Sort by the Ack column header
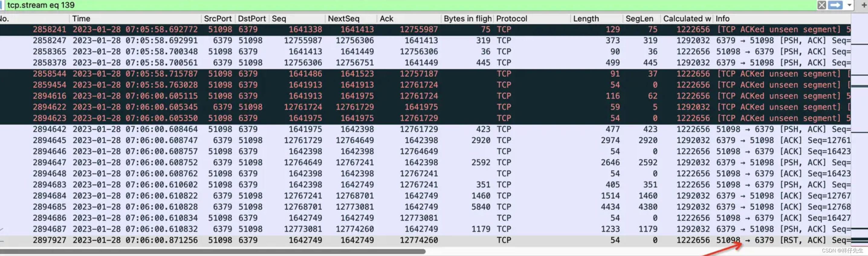 coord(409,18)
